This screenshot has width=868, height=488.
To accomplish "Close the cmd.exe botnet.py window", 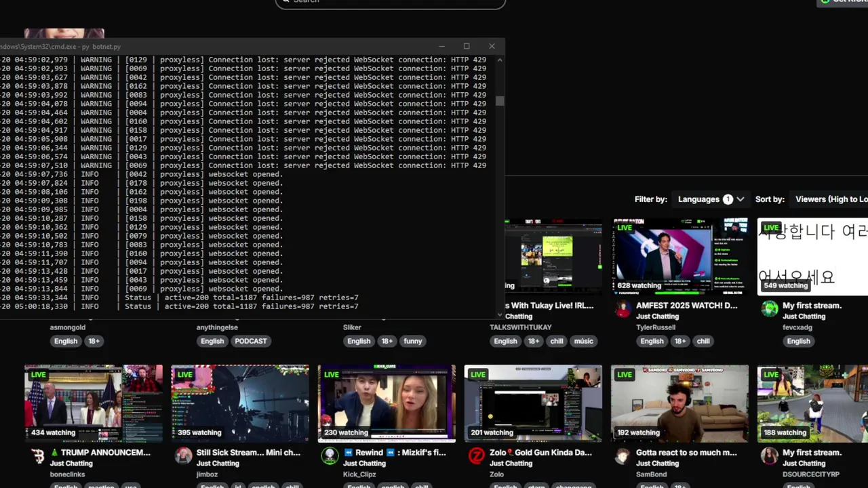I will pyautogui.click(x=492, y=46).
